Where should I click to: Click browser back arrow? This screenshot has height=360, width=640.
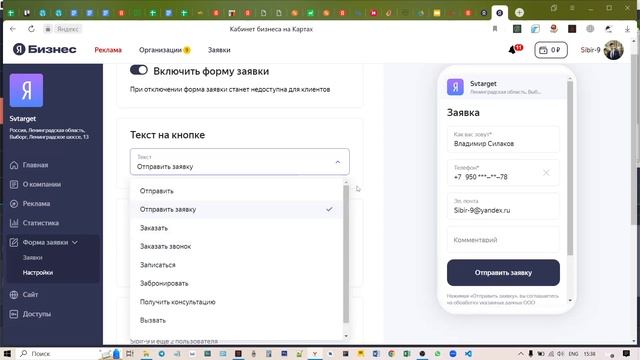pyautogui.click(x=13, y=29)
